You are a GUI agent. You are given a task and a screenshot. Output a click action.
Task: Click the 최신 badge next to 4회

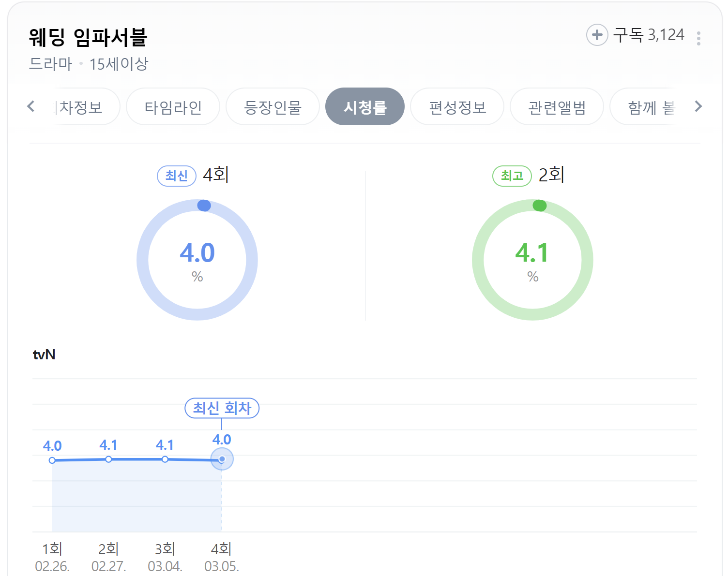click(176, 176)
